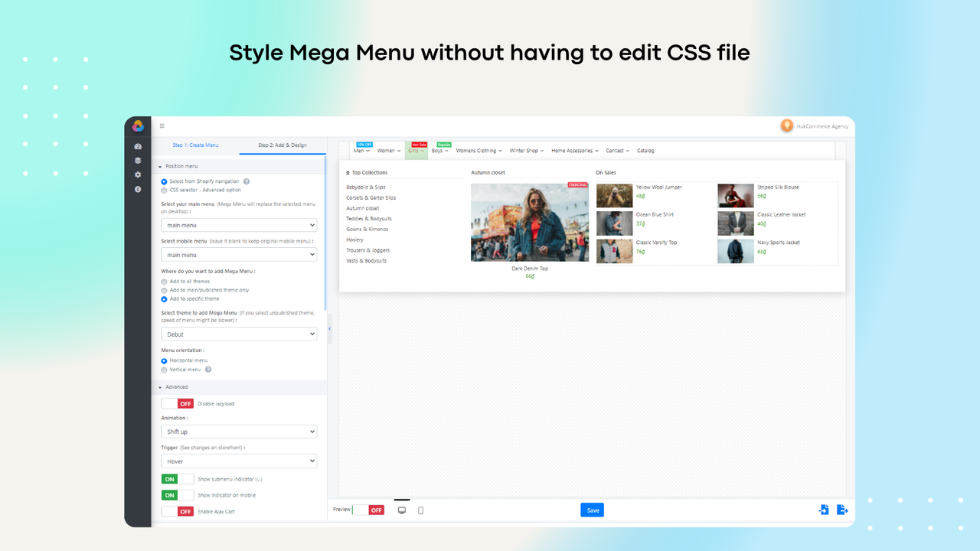Switch to Step 1: Create Menu tab

click(198, 145)
